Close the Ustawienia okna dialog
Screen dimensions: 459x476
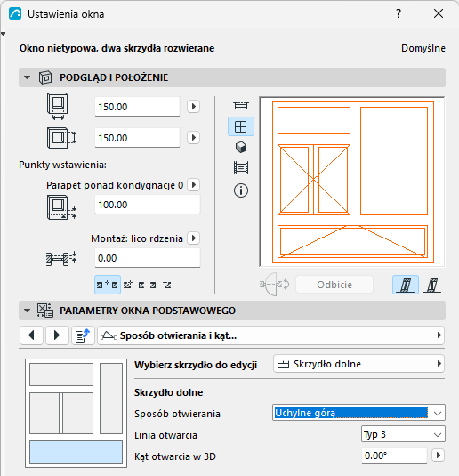439,13
